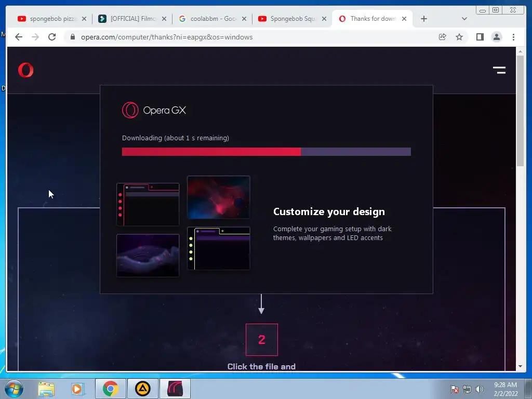The width and height of the screenshot is (532, 399).
Task: Select the red nebula wallpaper thumbnail
Action: click(219, 197)
